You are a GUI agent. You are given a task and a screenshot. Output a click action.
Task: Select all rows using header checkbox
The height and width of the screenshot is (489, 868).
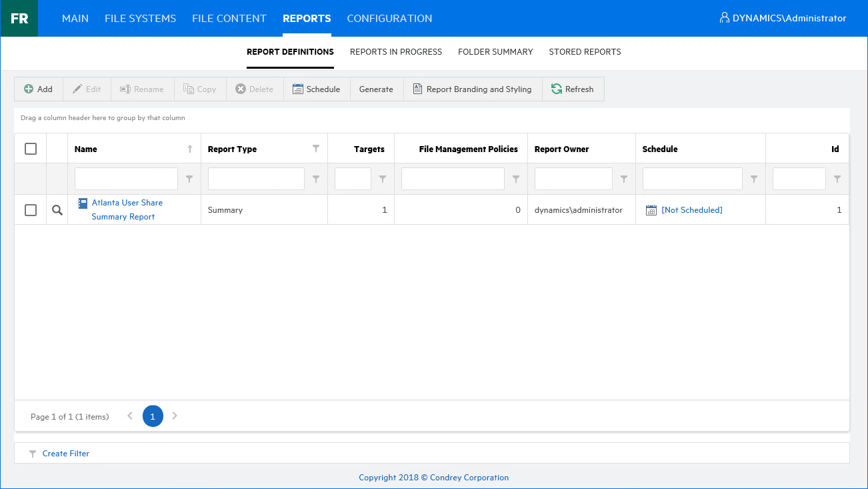coord(31,149)
